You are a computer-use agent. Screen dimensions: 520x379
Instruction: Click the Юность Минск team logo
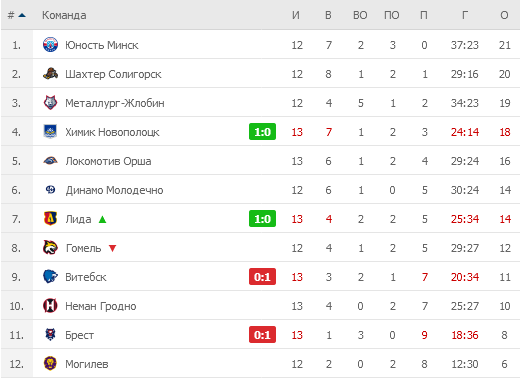coord(50,45)
